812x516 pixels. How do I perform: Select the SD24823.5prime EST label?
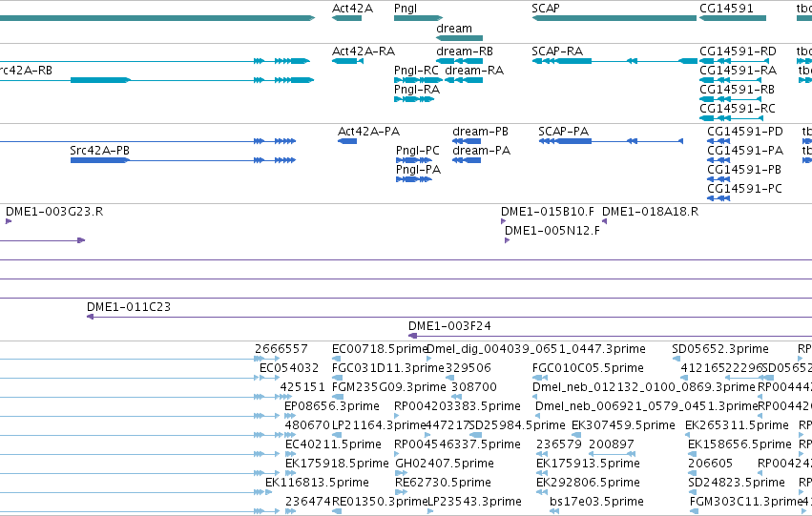737,483
